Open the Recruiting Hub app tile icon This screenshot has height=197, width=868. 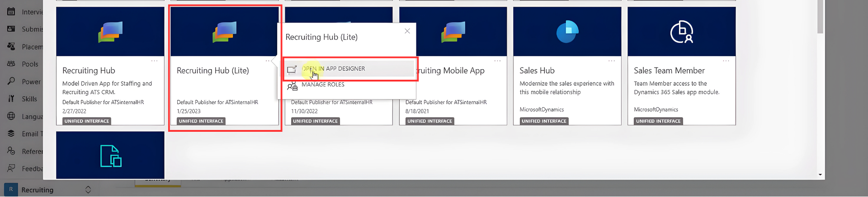110,32
